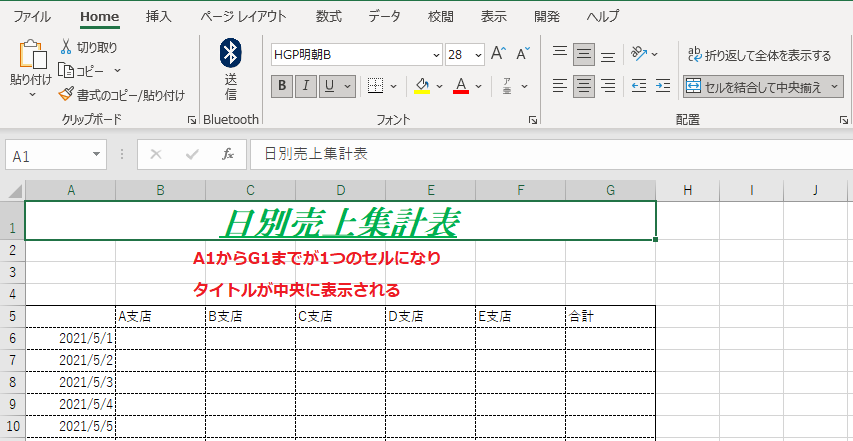Open the 挿入 (Insert) ribbon tab
Image resolution: width=853 pixels, height=441 pixels.
(x=158, y=16)
